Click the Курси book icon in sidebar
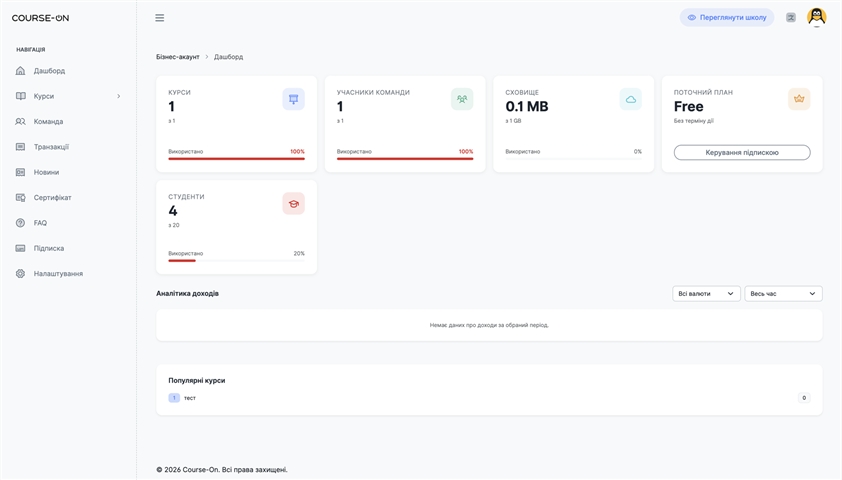842x480 pixels. [x=20, y=96]
